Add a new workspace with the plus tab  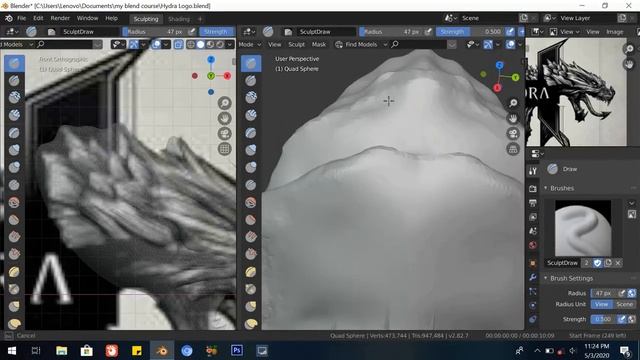[200, 19]
